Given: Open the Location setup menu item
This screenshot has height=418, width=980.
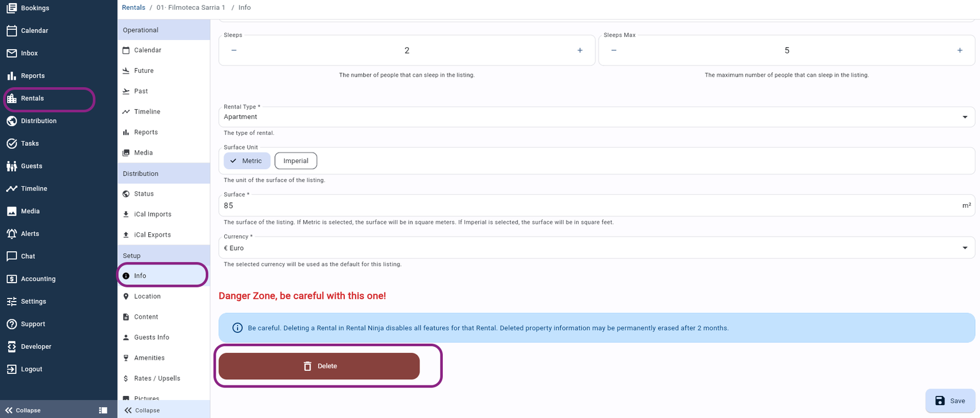Looking at the screenshot, I should tap(147, 296).
